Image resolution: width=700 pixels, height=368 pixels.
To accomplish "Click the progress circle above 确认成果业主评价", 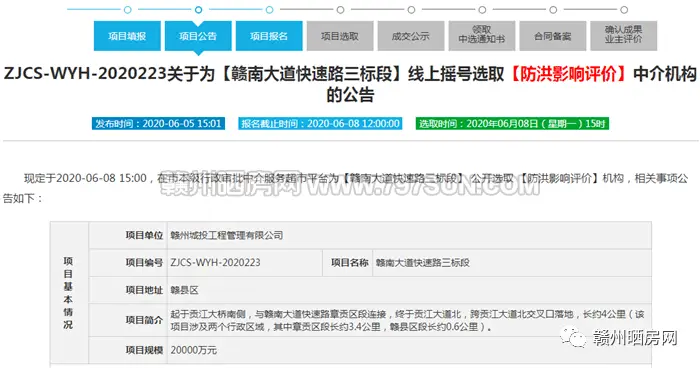I will (x=625, y=9).
